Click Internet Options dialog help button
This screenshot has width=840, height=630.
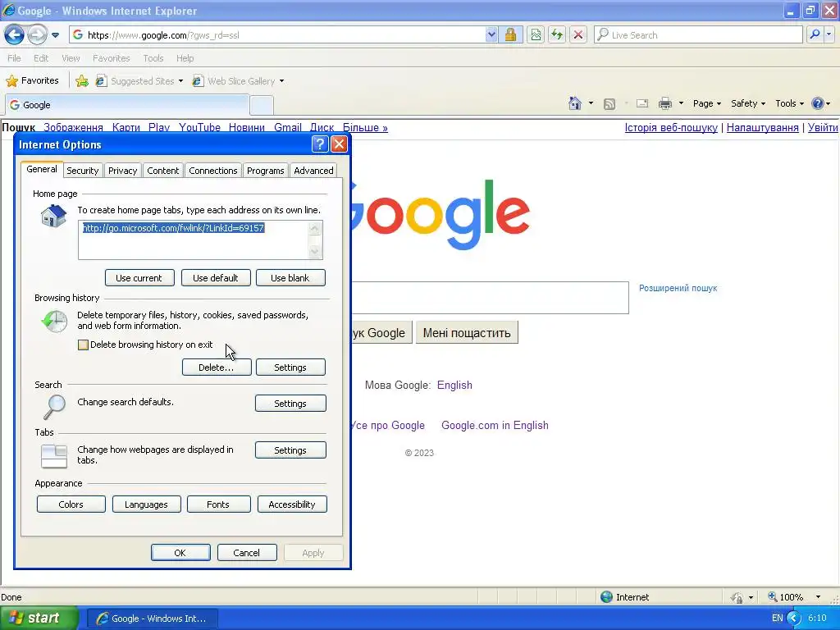320,144
